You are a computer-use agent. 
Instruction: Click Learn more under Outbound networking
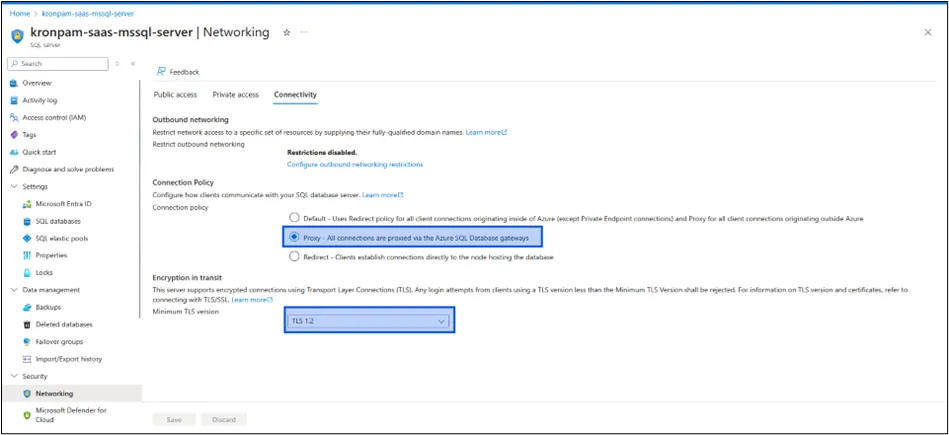(x=486, y=132)
